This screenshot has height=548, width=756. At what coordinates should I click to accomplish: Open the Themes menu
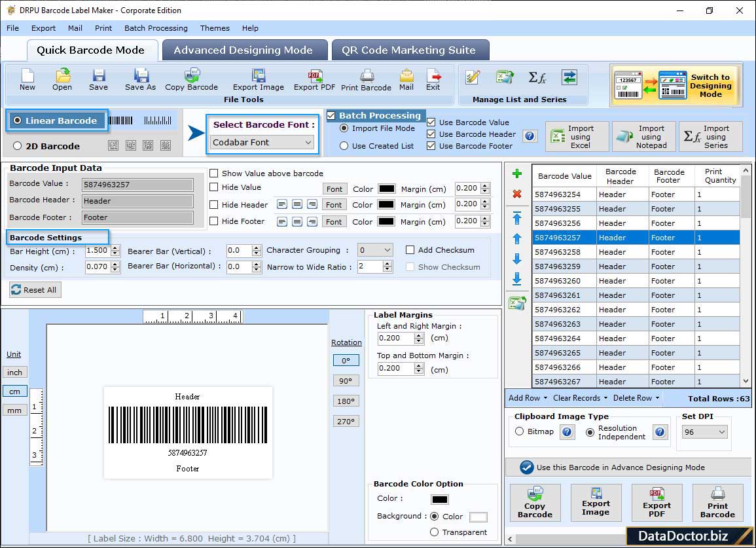(215, 28)
